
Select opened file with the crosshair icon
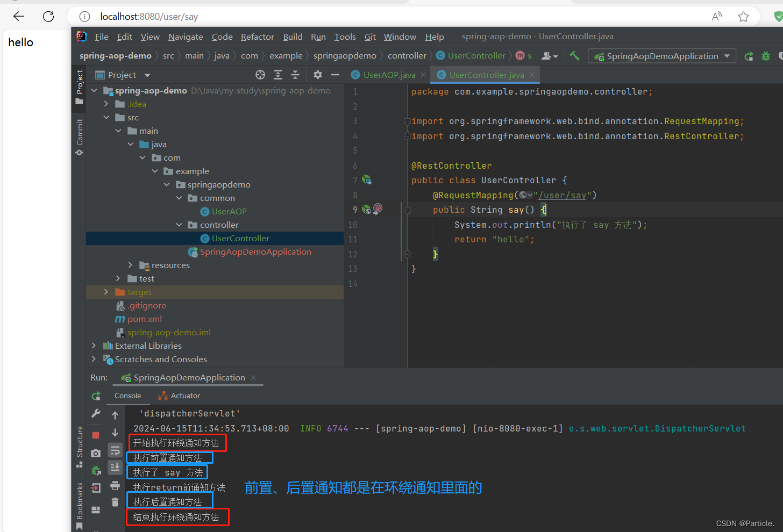[260, 75]
